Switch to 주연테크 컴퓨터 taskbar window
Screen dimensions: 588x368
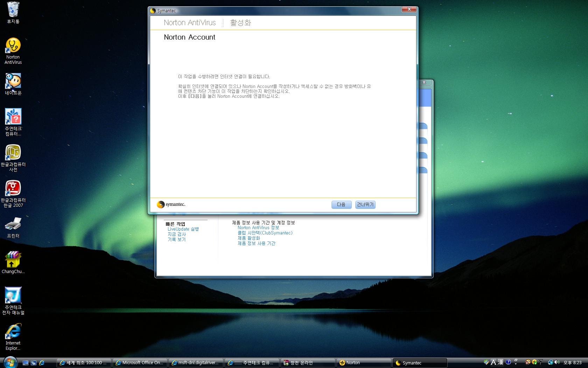point(252,363)
